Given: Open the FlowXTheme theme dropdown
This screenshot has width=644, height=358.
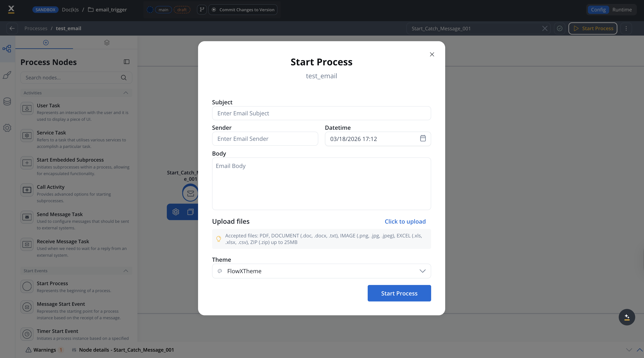Looking at the screenshot, I should pos(321,271).
